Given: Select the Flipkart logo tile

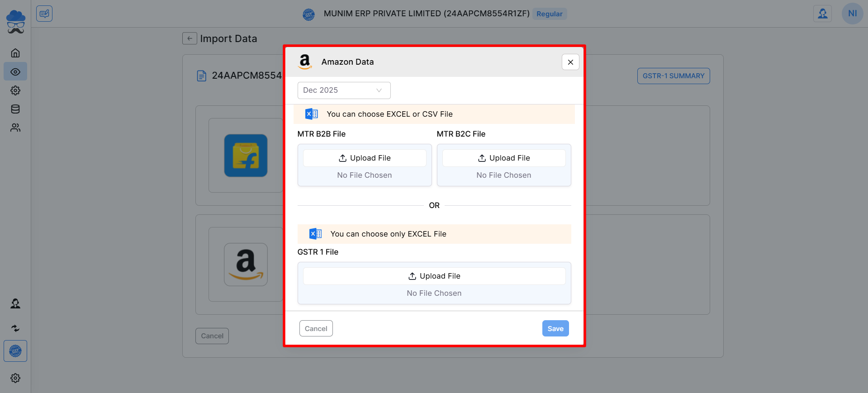Looking at the screenshot, I should (x=246, y=156).
